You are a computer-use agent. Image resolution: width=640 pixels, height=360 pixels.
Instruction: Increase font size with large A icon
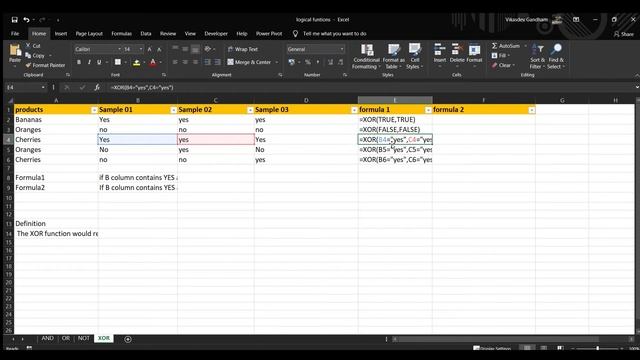point(149,49)
